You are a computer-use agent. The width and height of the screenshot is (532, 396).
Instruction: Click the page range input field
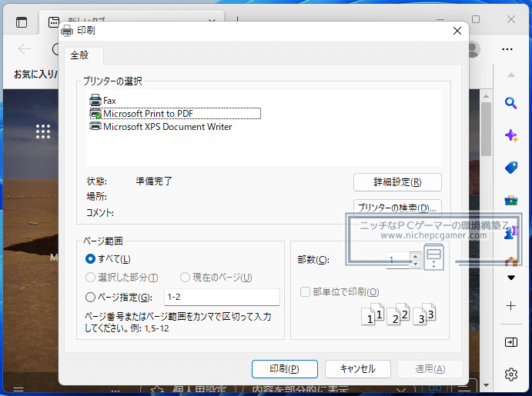click(222, 298)
